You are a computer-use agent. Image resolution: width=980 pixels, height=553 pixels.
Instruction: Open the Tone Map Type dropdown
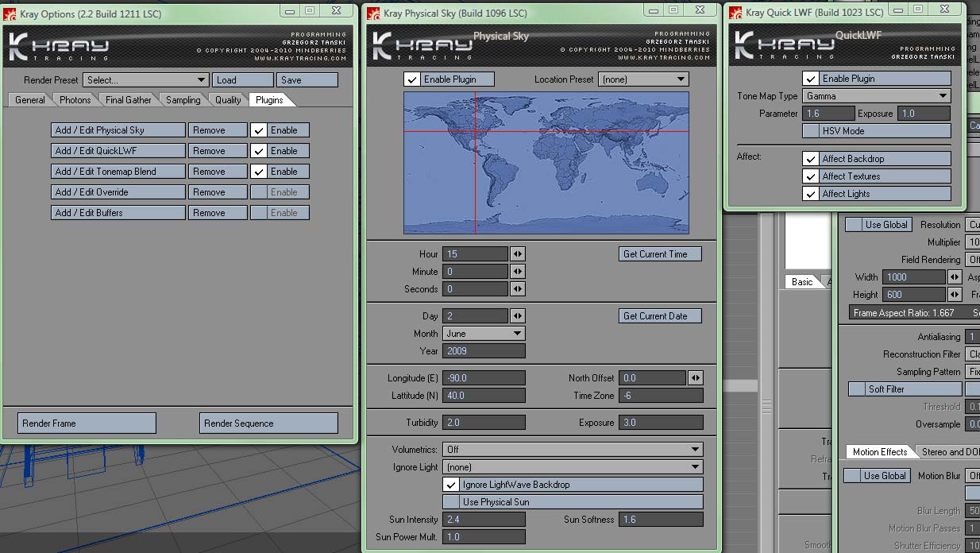click(876, 96)
